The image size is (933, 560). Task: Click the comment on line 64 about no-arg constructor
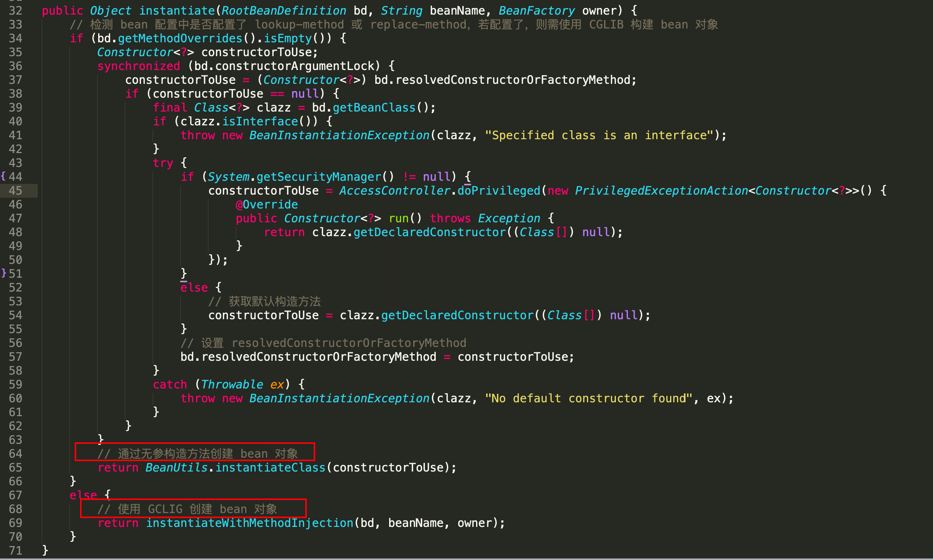198,453
